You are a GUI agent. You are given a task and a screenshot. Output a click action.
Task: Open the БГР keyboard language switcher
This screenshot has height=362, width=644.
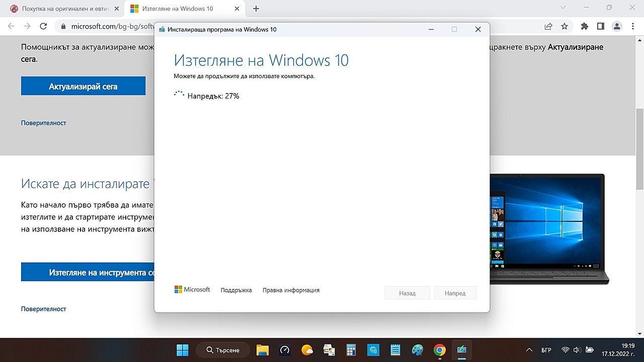click(x=547, y=350)
